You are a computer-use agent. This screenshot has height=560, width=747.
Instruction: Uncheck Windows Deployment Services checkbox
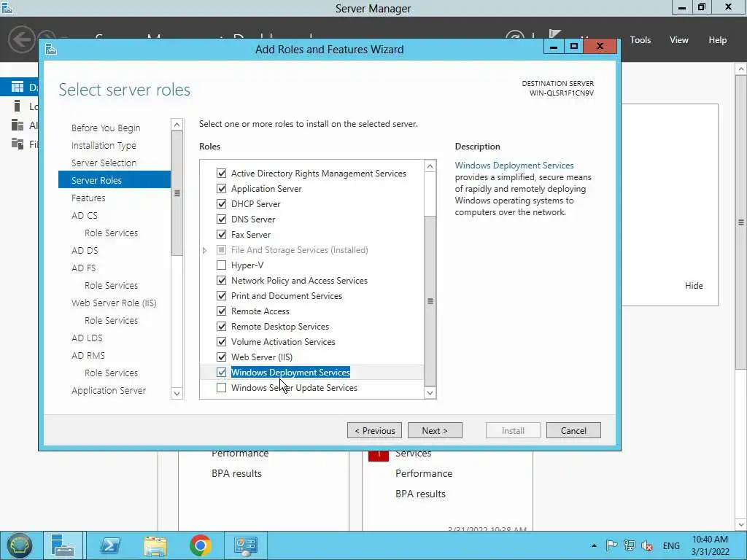(221, 372)
